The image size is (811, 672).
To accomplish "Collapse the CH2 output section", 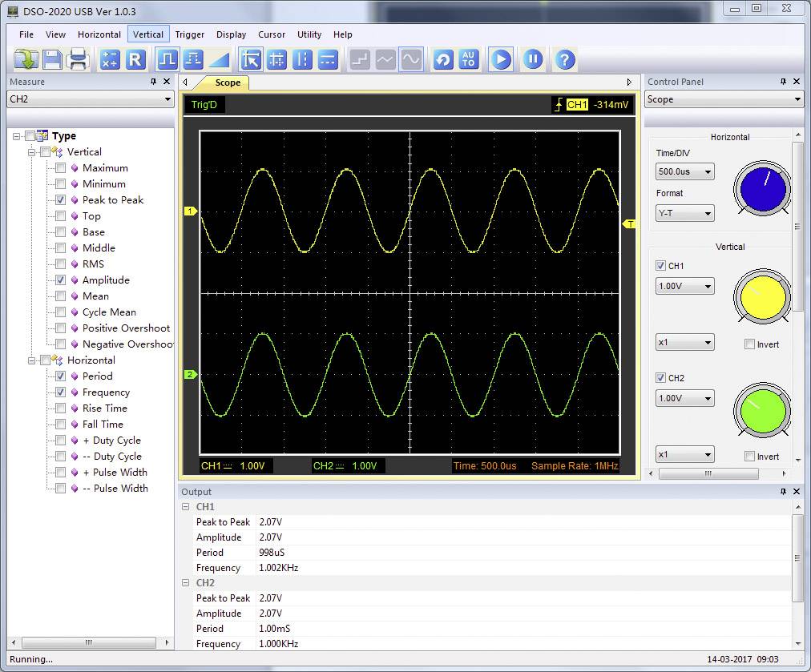I will (186, 582).
